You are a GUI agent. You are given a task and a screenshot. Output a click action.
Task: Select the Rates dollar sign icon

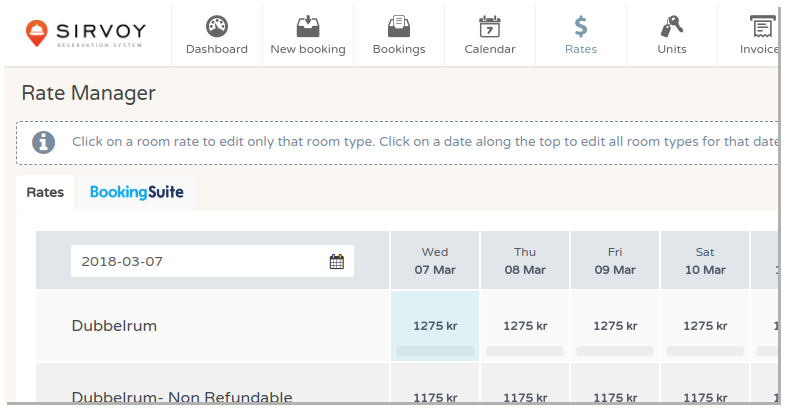pos(581,26)
